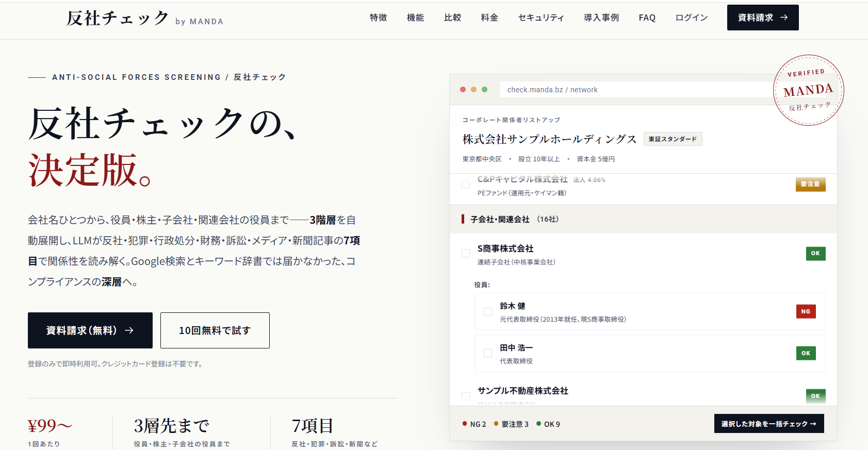Click the 要注意 3 status count

coord(511,424)
